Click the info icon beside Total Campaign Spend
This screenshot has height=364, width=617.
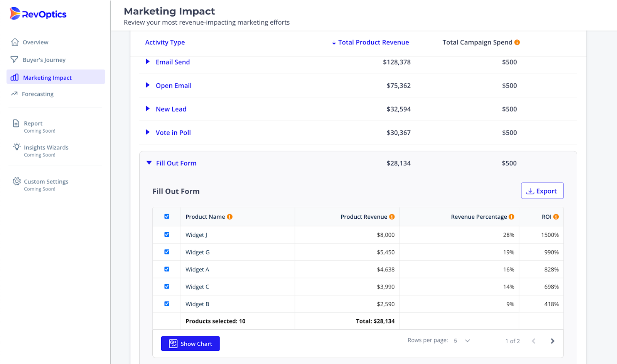[517, 42]
